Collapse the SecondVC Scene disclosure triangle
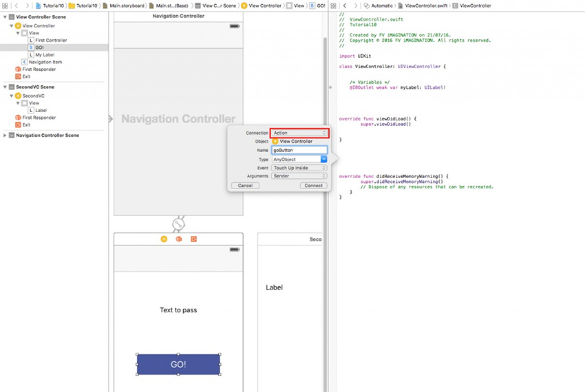Viewport: 585px width, 392px height. pos(6,87)
